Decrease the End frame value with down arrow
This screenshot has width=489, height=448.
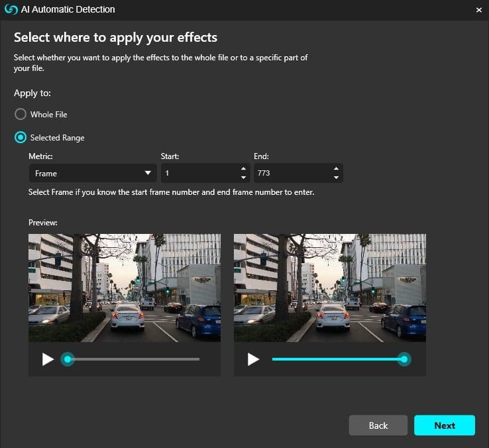click(x=337, y=178)
